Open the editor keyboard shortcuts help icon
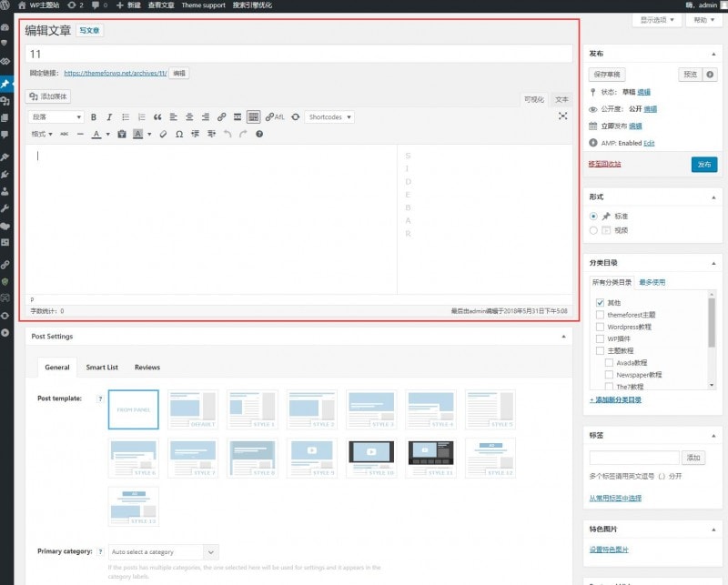The height and width of the screenshot is (585, 728). tap(259, 134)
